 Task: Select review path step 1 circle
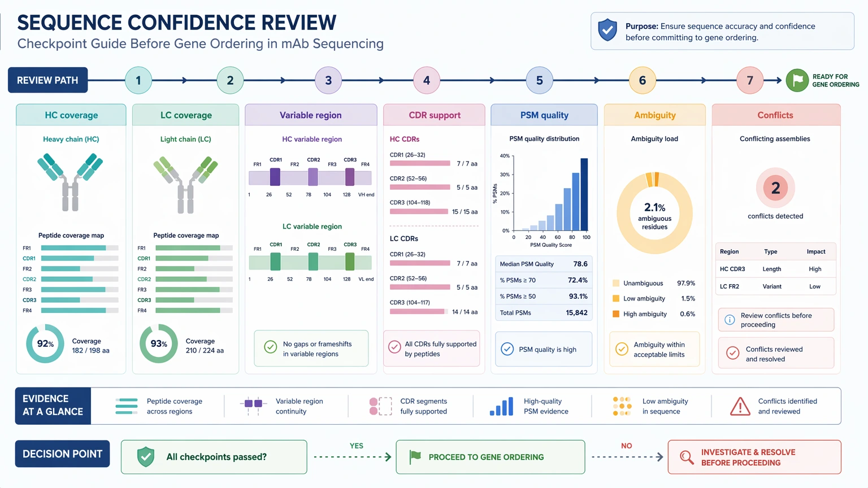[138, 80]
